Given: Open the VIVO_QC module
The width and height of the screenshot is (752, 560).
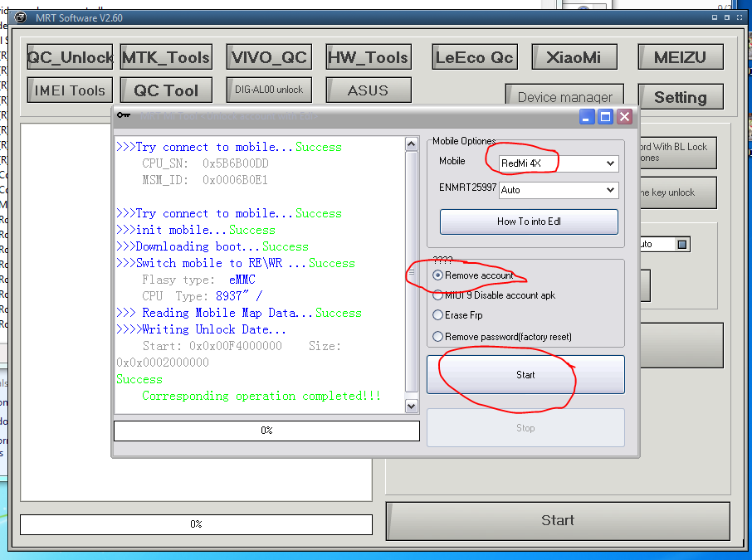Looking at the screenshot, I should (x=269, y=57).
